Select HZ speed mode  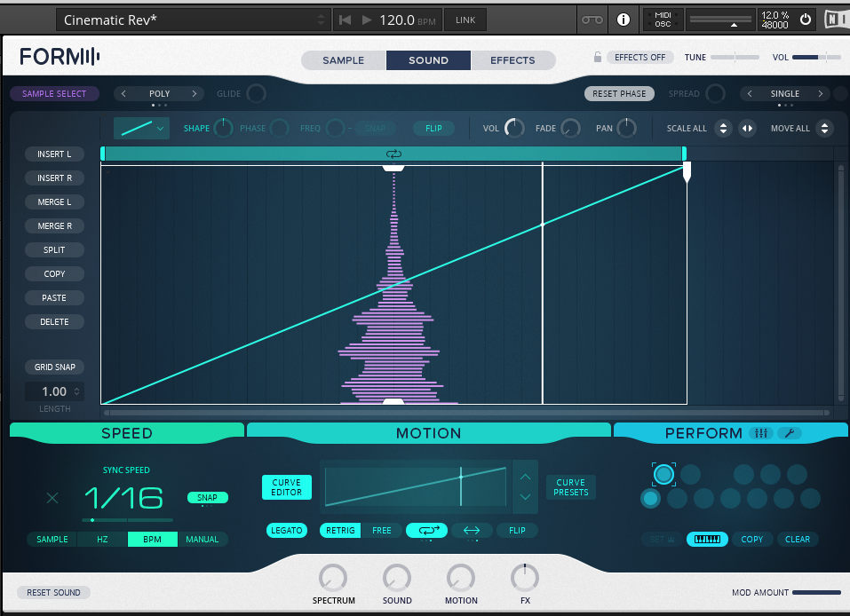coord(102,539)
